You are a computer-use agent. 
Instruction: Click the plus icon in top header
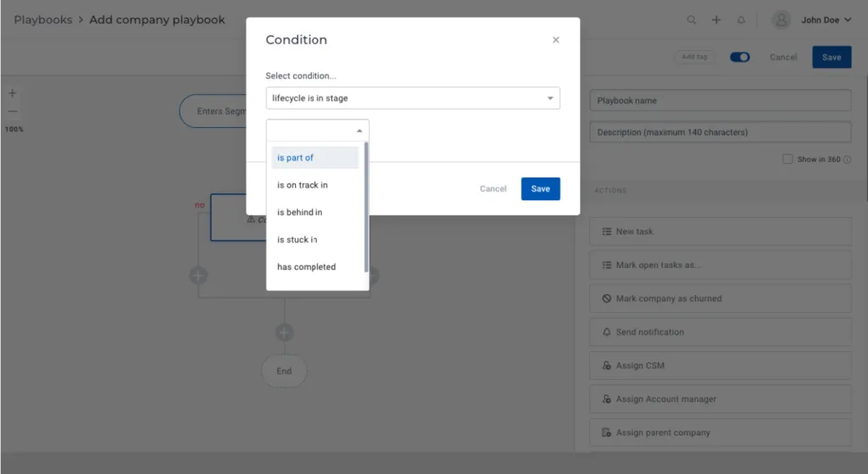pos(716,20)
